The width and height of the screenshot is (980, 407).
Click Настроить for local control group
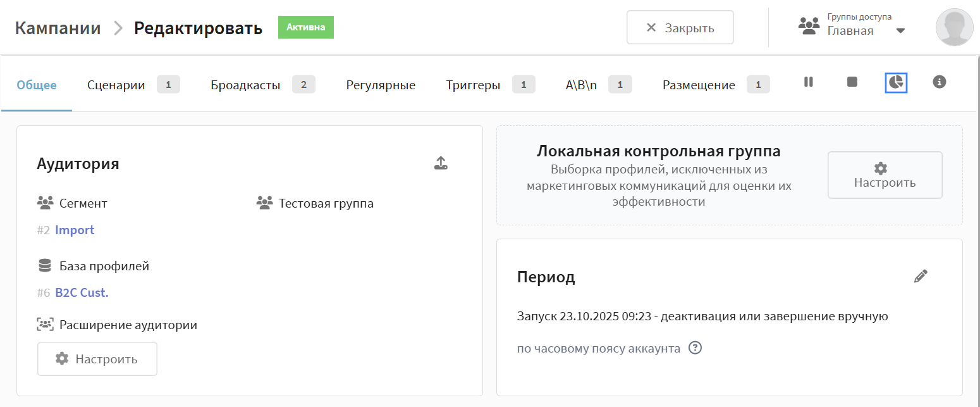(885, 175)
